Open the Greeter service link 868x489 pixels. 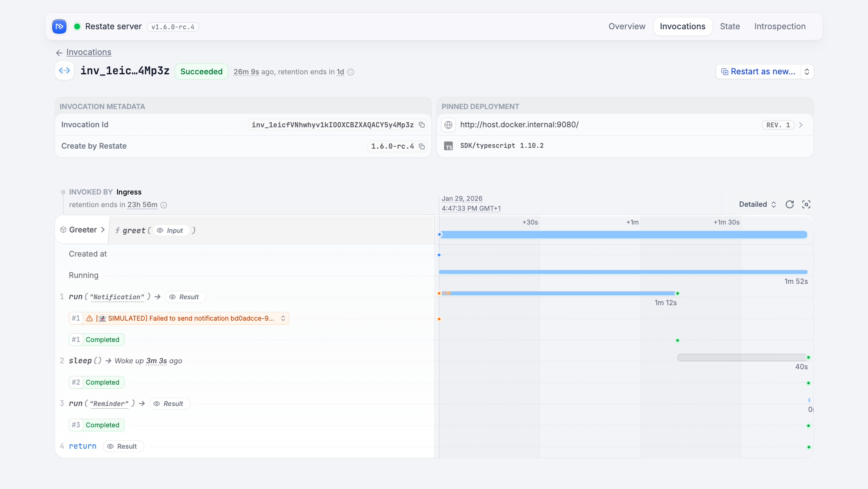[83, 230]
